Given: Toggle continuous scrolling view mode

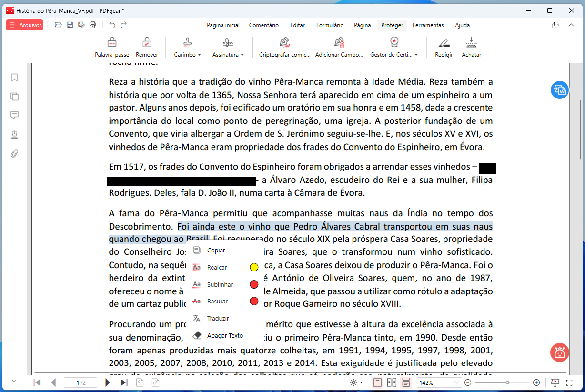Looking at the screenshot, I should pyautogui.click(x=406, y=382).
